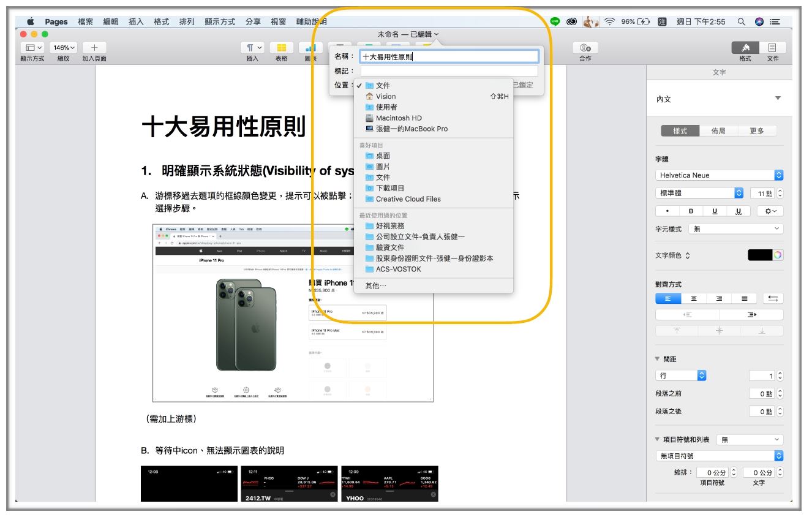Align text left
This screenshot has height=517, width=812.
click(668, 298)
